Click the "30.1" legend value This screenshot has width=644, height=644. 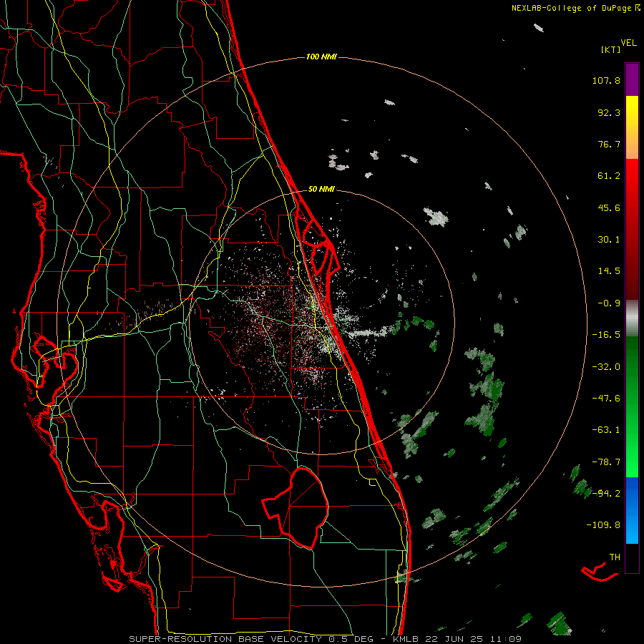[x=609, y=240]
